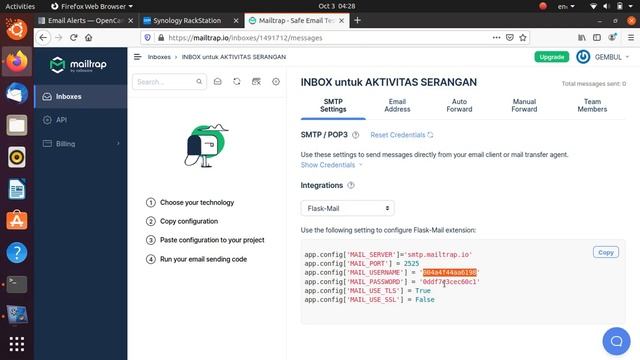Bookmark this page with star icon
The image size is (640, 360).
(523, 38)
